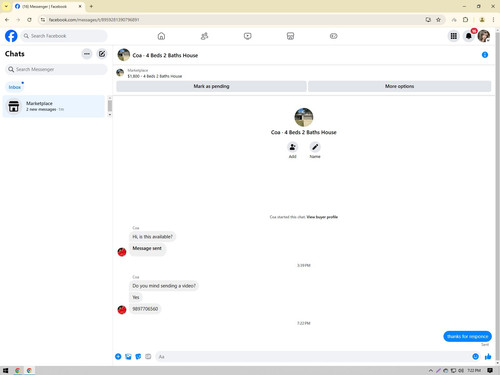The height and width of the screenshot is (375, 500).
Task: Open Windows Start button
Action: 5,370
